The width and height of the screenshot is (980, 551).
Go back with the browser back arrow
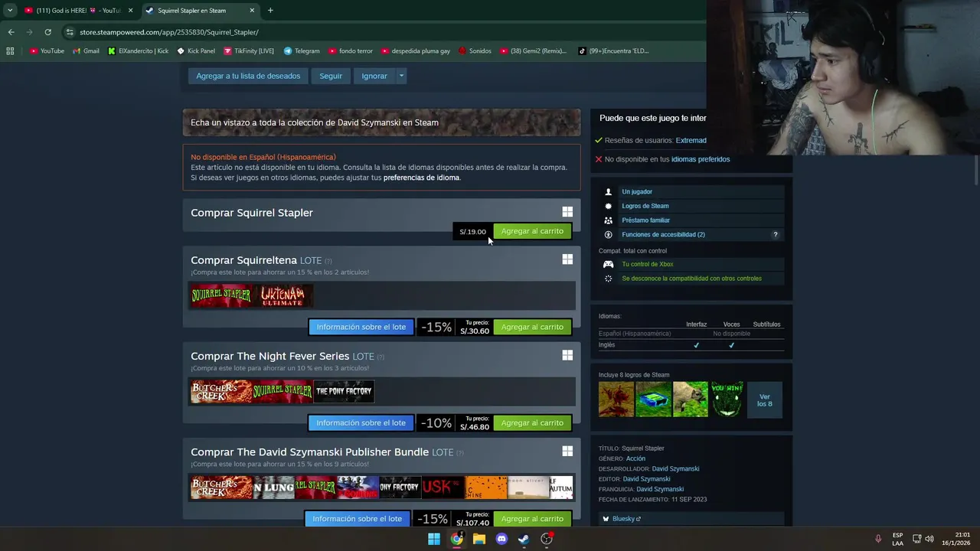coord(11,32)
